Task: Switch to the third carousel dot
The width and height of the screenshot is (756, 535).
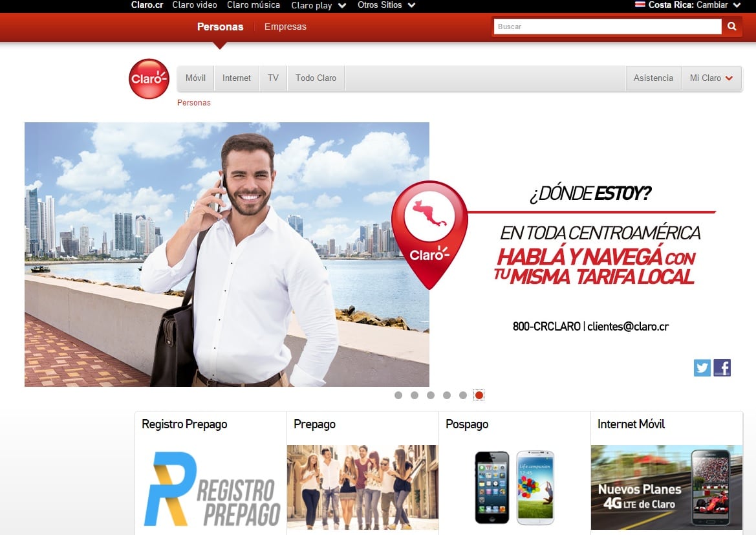Action: pyautogui.click(x=431, y=395)
